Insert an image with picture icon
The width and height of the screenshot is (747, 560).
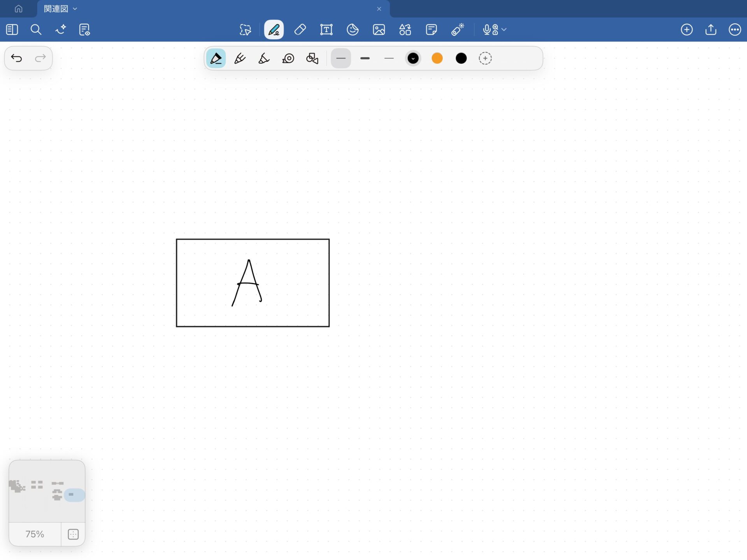(x=379, y=30)
